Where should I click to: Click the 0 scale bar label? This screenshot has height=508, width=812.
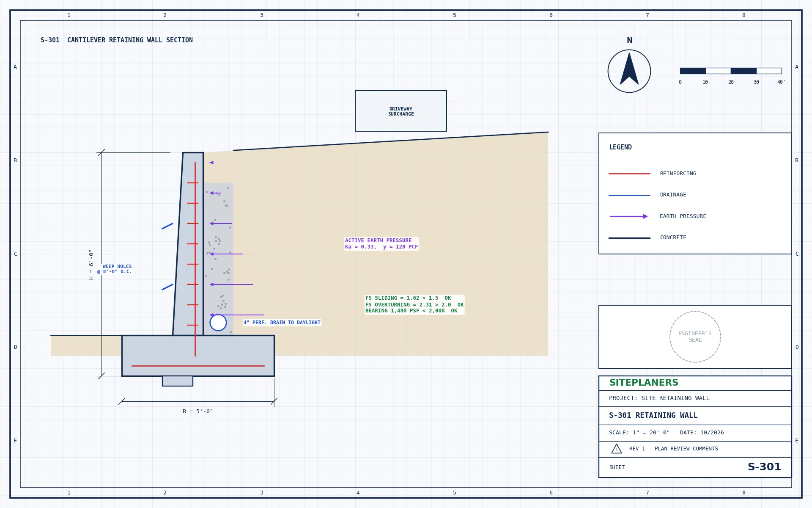coord(680,82)
